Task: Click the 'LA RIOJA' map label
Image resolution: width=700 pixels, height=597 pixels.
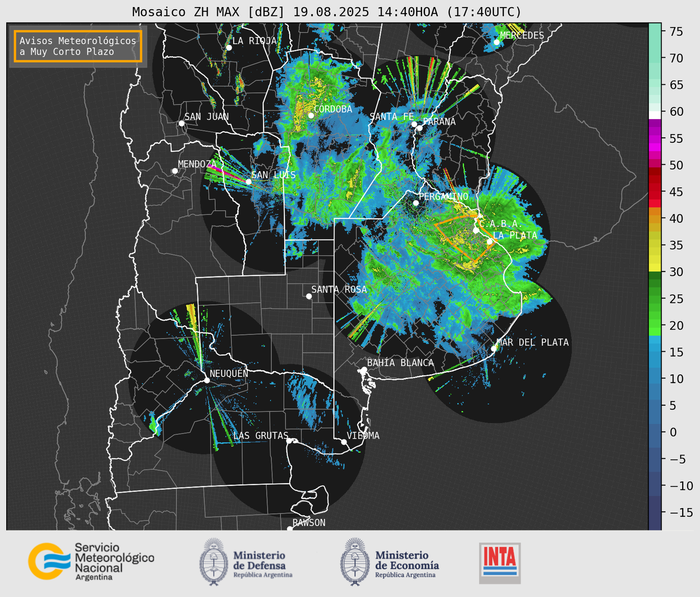Action: pyautogui.click(x=254, y=41)
